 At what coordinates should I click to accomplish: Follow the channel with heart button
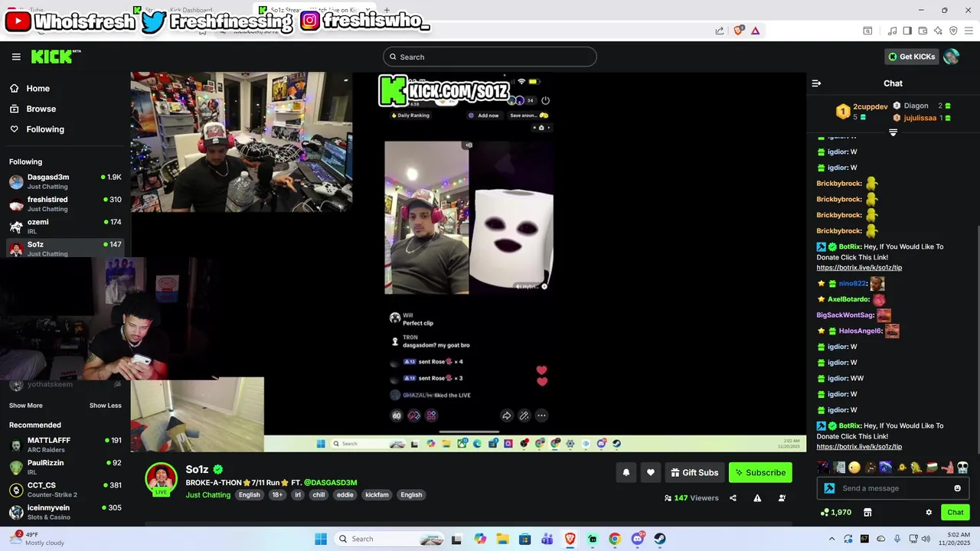click(651, 473)
